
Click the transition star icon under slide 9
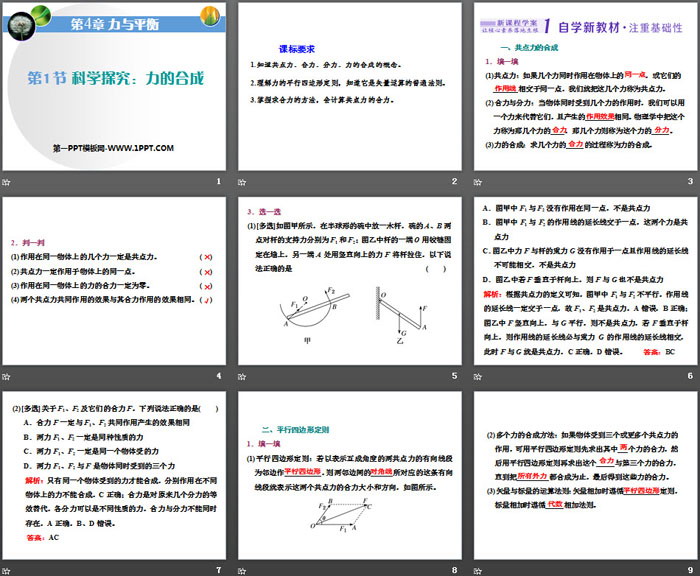[475, 570]
